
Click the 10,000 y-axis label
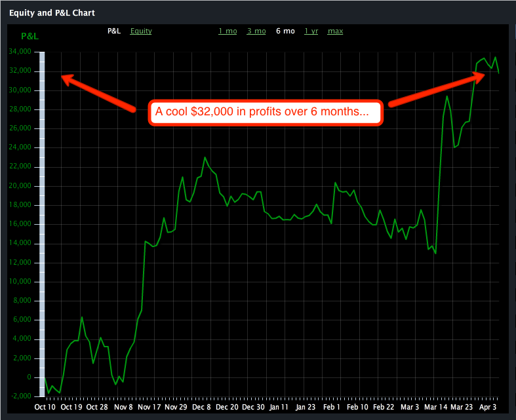[x=20, y=281]
